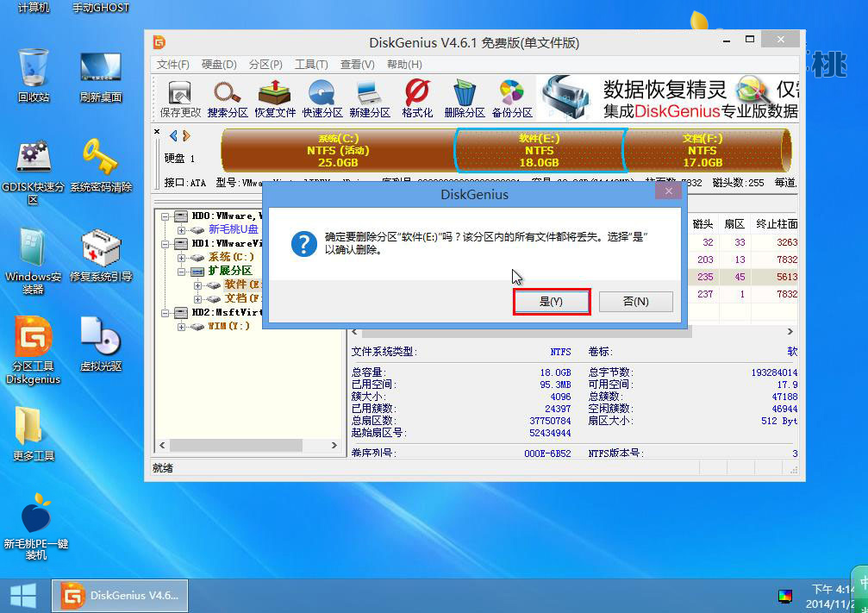Select the 系统(C:) 25.0GB partition bar
The width and height of the screenshot is (868, 613).
(338, 151)
